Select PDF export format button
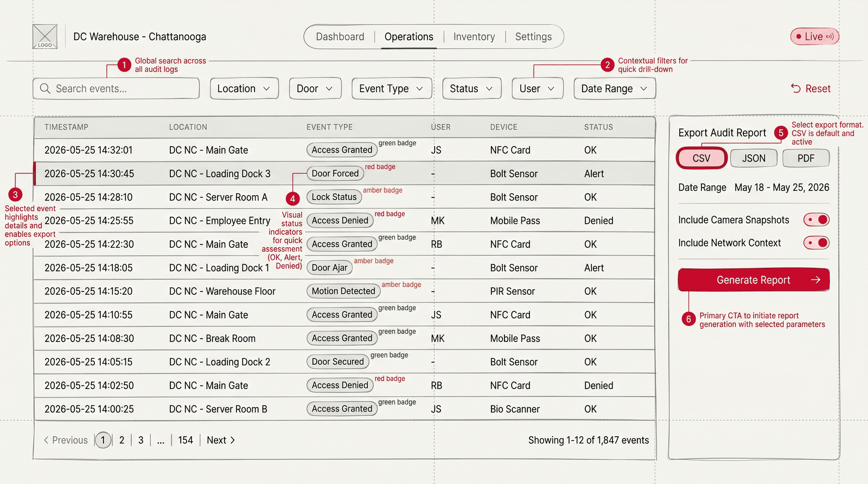 806,158
